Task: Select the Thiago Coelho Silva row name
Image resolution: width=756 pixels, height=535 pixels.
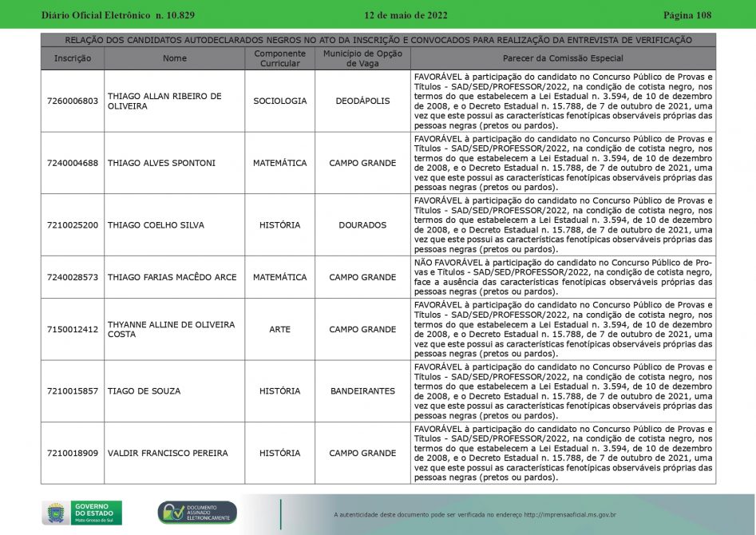Action: (156, 225)
